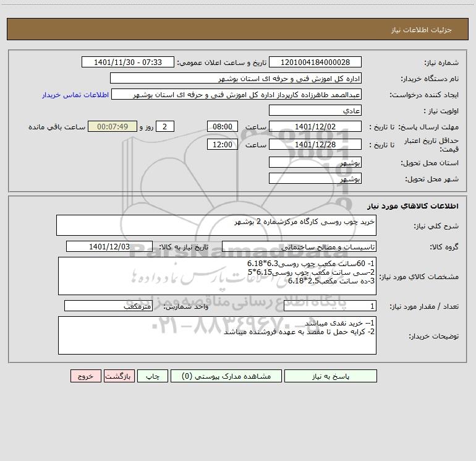The image size is (476, 461).
Task: Click label واحد شمارش
Action: click(x=186, y=307)
